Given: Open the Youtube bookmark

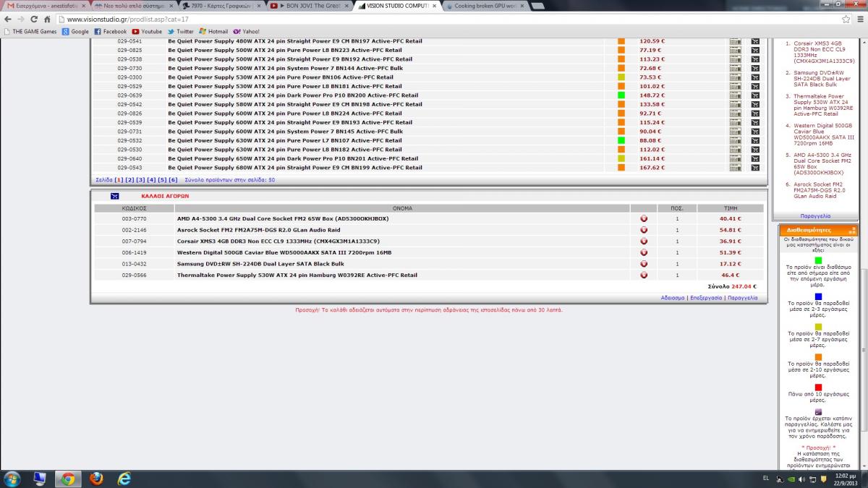Looking at the screenshot, I should point(147,32).
